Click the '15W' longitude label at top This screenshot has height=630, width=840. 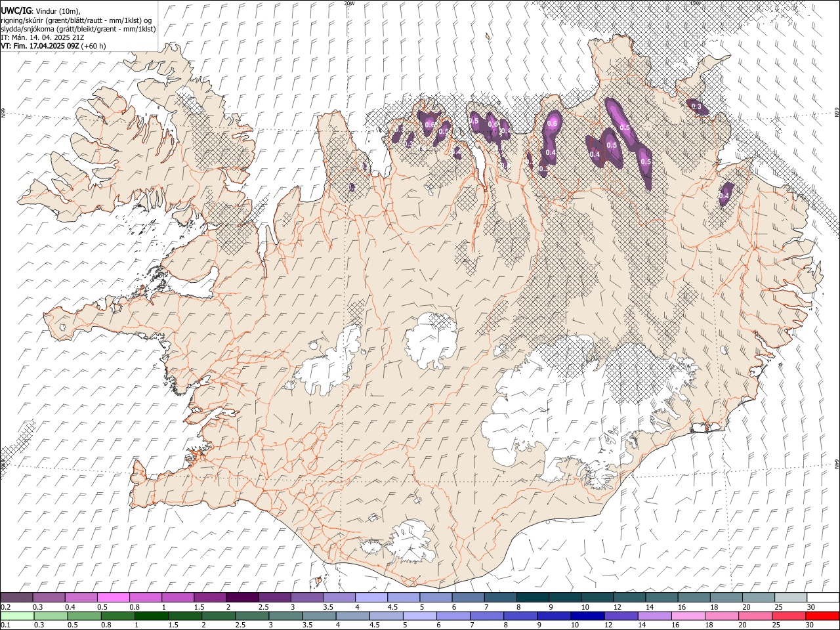point(695,3)
